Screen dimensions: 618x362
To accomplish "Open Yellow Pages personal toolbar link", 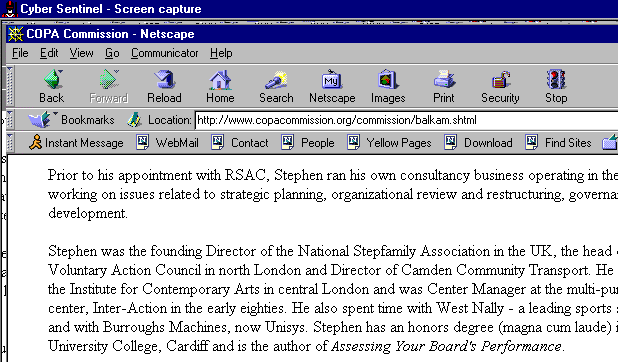I will tap(389, 142).
